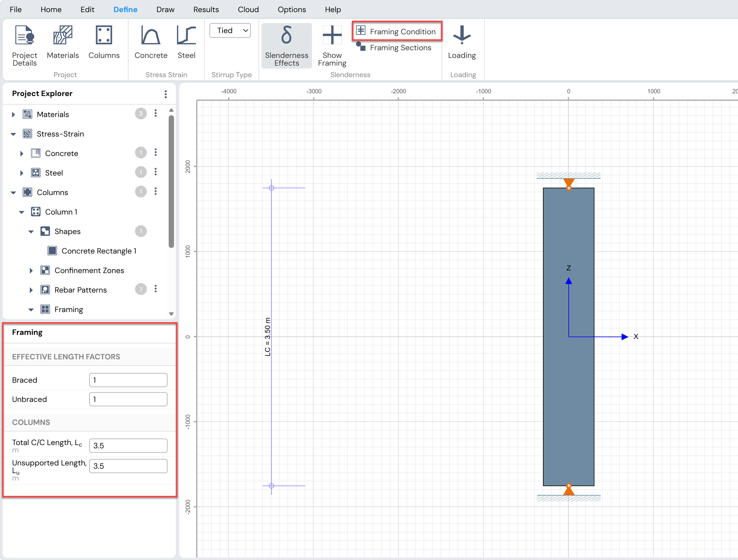The image size is (738, 560).
Task: Collapse the Column 1 tree node
Action: [x=22, y=212]
